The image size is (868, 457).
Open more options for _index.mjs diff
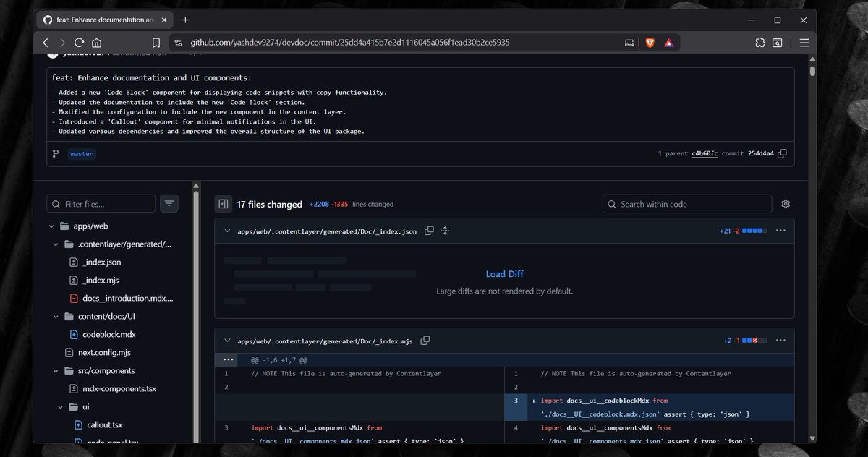(780, 340)
